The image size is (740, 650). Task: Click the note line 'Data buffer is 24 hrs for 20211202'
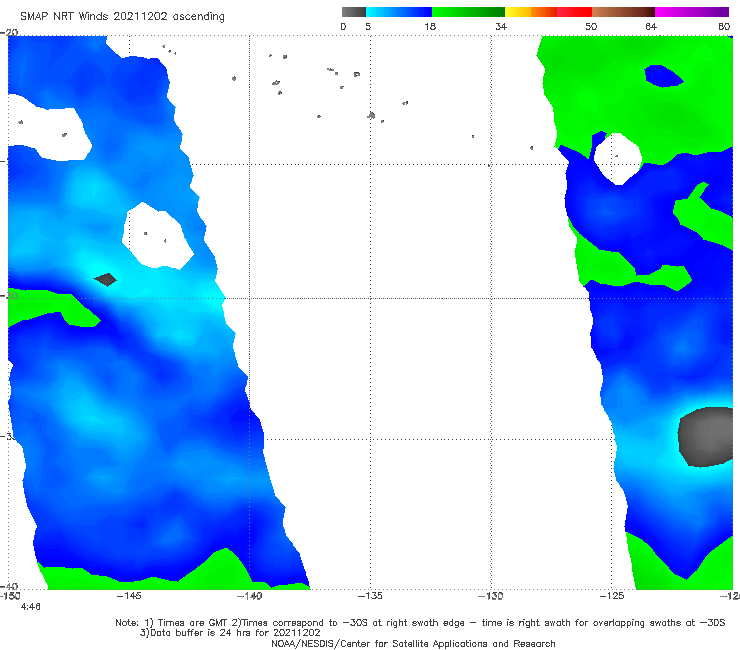230,633
